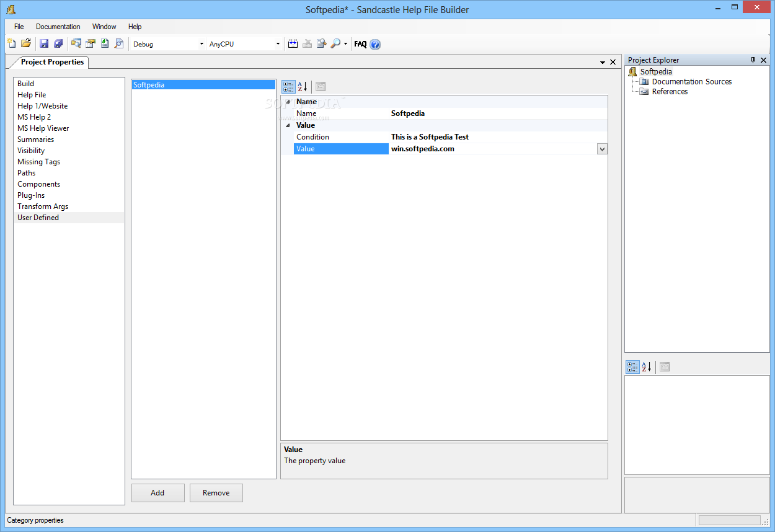This screenshot has width=775, height=532.
Task: Select the User Defined category
Action: [x=69, y=218]
